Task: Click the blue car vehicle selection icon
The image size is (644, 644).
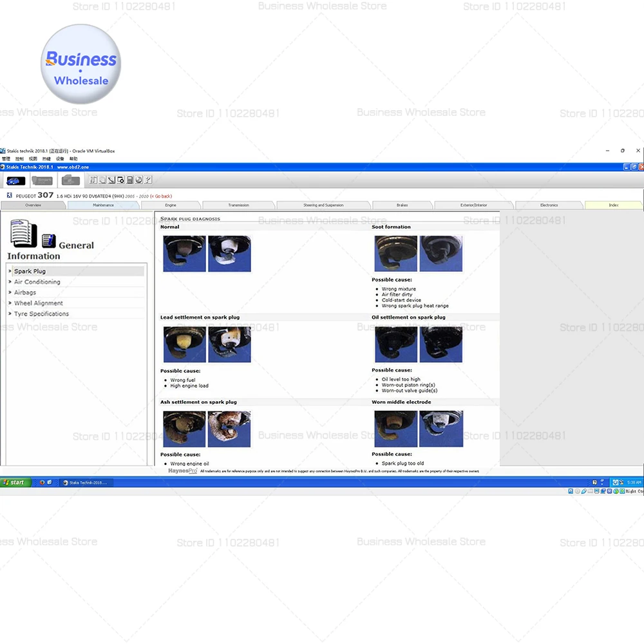Action: (x=15, y=181)
